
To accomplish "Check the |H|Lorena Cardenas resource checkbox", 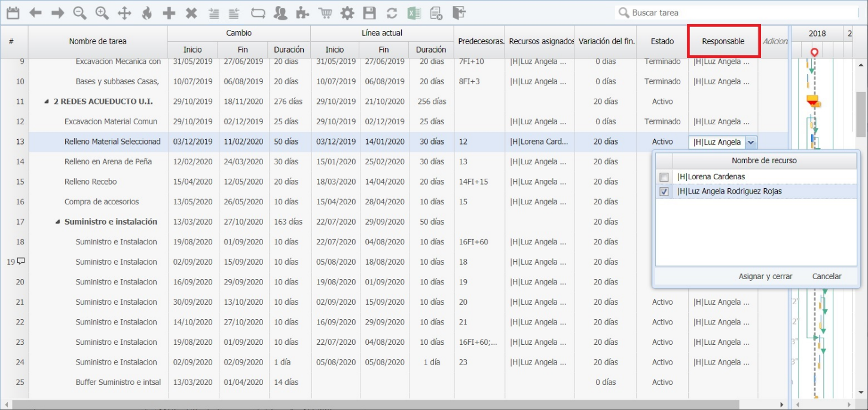I will 664,177.
